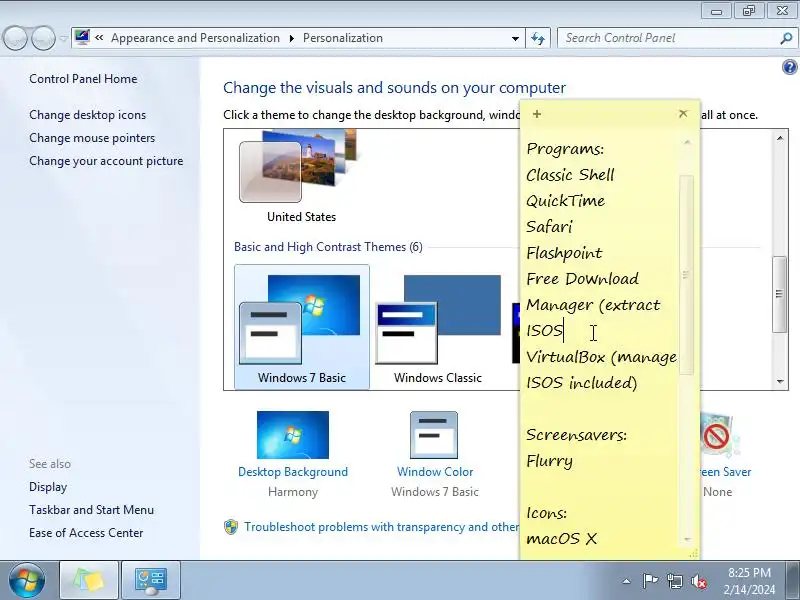This screenshot has width=800, height=600.
Task: Click the 'QuickTime' note line
Action: pos(566,201)
